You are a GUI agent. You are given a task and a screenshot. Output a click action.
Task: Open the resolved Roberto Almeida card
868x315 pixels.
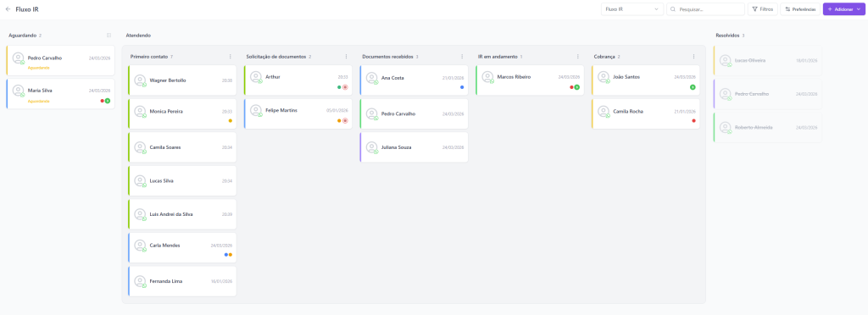768,128
